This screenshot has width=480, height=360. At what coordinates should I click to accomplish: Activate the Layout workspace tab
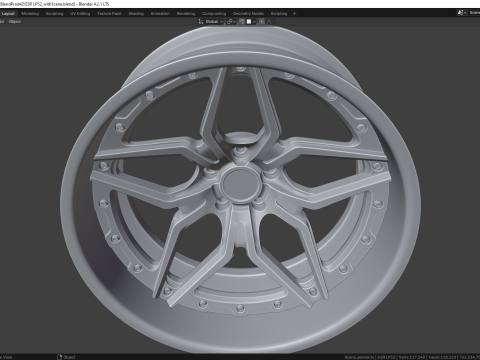pyautogui.click(x=8, y=14)
